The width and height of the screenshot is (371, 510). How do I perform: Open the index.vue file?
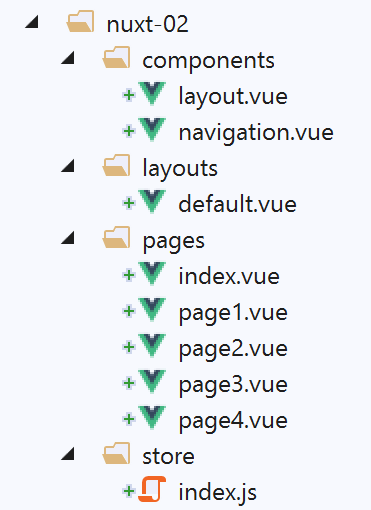pos(229,276)
